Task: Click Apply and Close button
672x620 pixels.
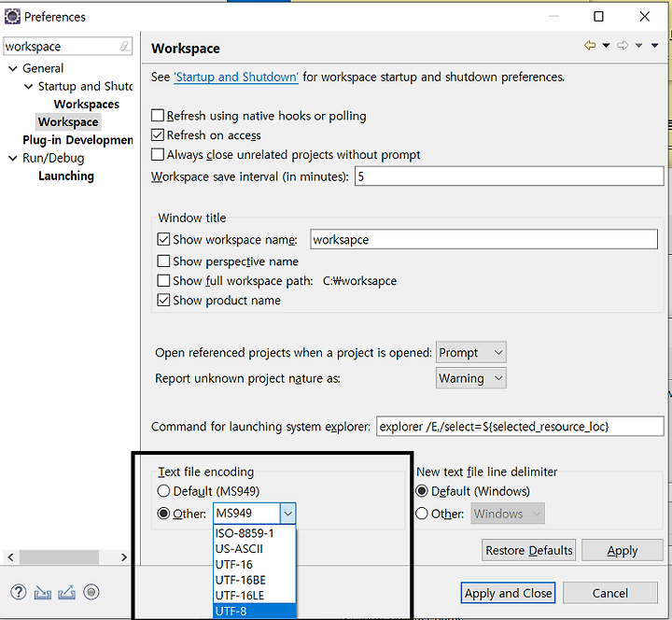Action: 508,593
